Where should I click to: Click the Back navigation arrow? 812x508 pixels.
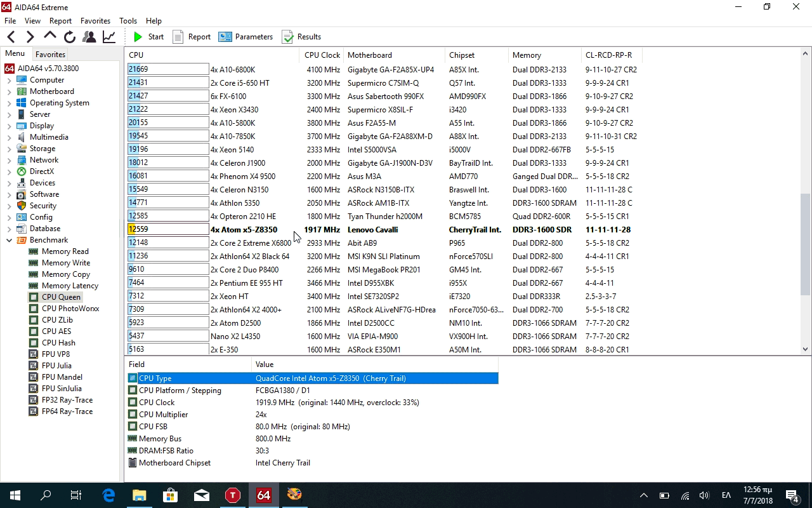point(11,37)
